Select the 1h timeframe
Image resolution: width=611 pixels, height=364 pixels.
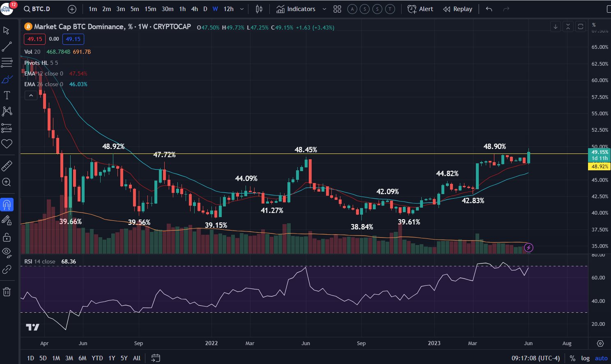pos(182,9)
